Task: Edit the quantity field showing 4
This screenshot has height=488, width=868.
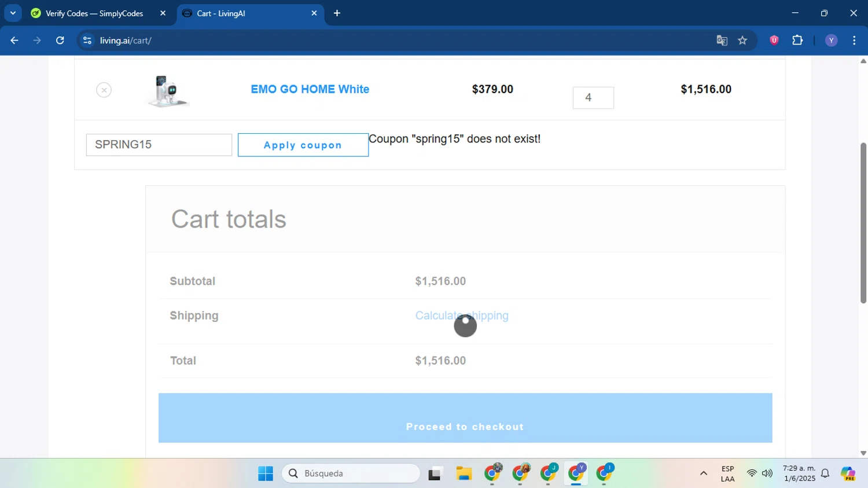Action: (593, 98)
